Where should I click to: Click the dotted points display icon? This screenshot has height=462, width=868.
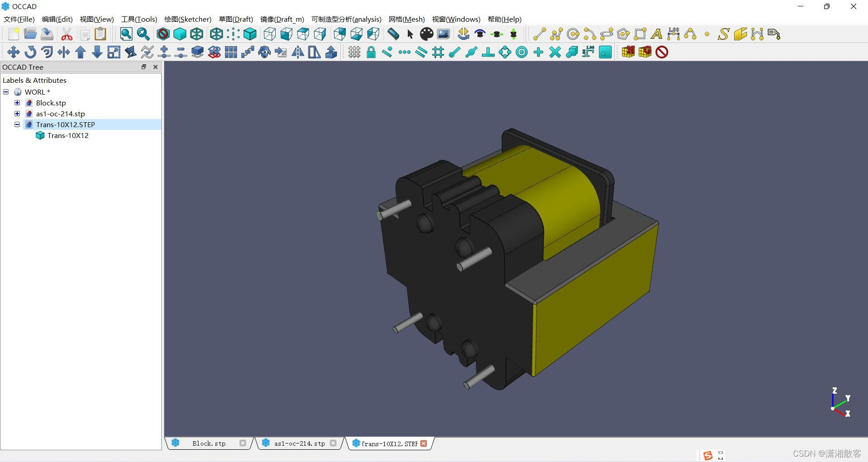click(233, 34)
